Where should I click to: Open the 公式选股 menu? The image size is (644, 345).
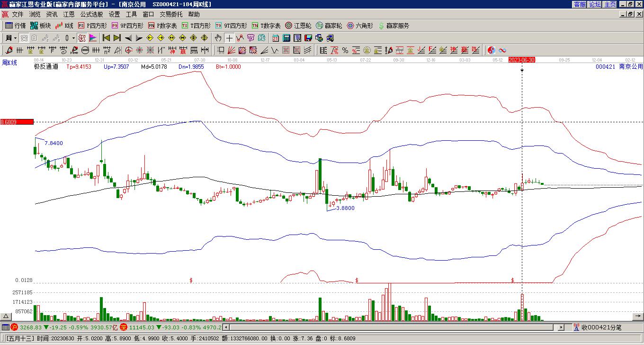click(91, 15)
